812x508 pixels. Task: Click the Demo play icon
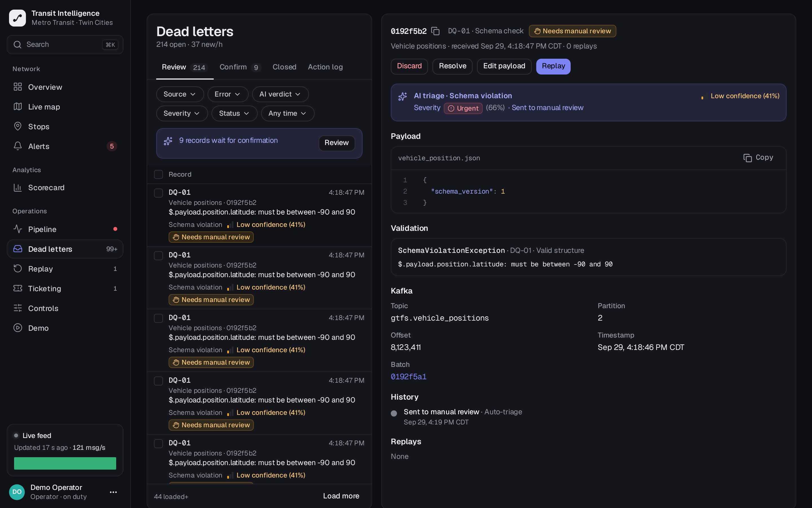pyautogui.click(x=18, y=328)
